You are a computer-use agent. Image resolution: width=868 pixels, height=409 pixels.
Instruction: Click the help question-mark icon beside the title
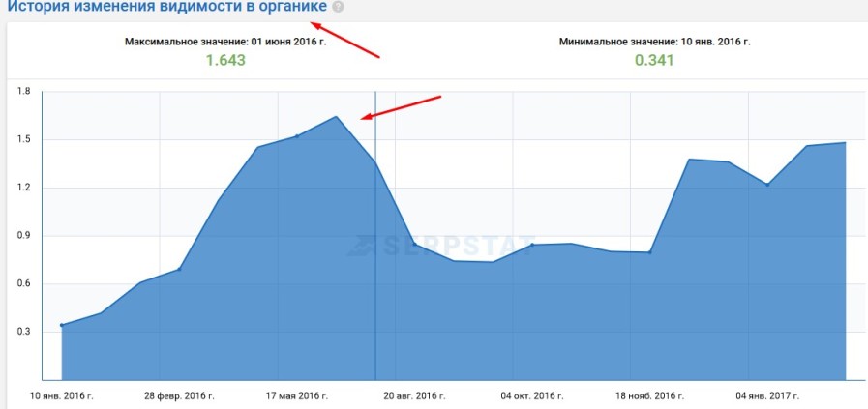[x=338, y=7]
